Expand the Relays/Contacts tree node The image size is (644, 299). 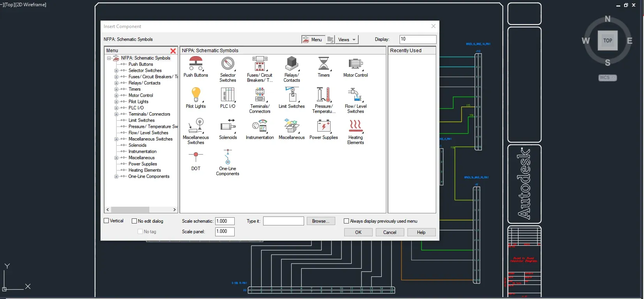pos(116,83)
